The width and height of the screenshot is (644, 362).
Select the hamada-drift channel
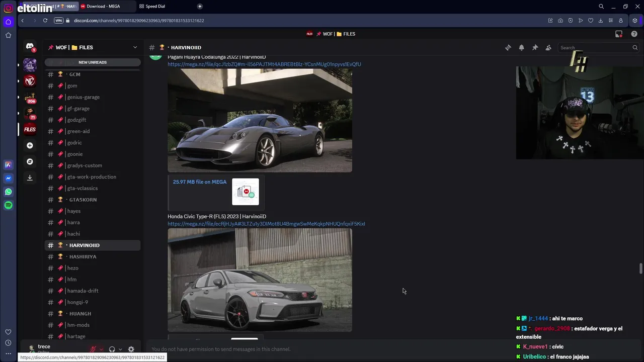[93, 291]
